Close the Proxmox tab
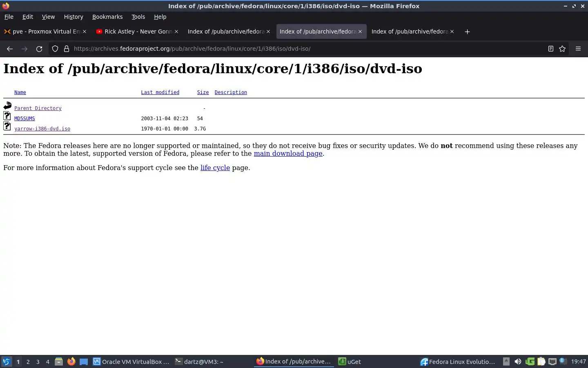 (85, 31)
